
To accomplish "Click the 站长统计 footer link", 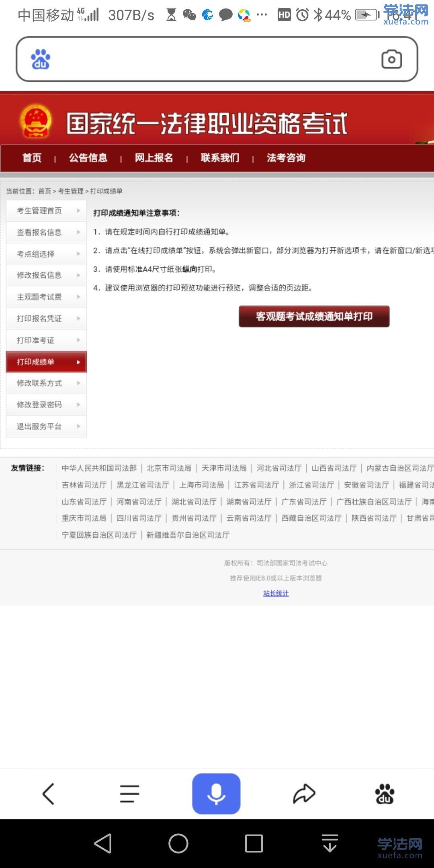I will (276, 593).
